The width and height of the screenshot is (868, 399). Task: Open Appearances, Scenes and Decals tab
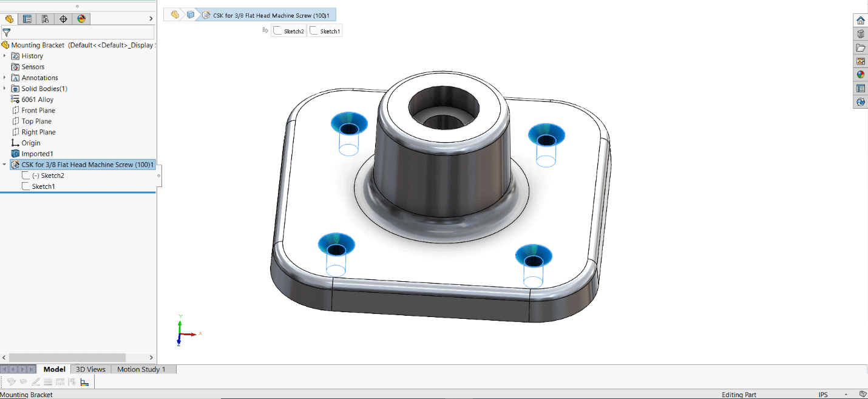(x=860, y=75)
